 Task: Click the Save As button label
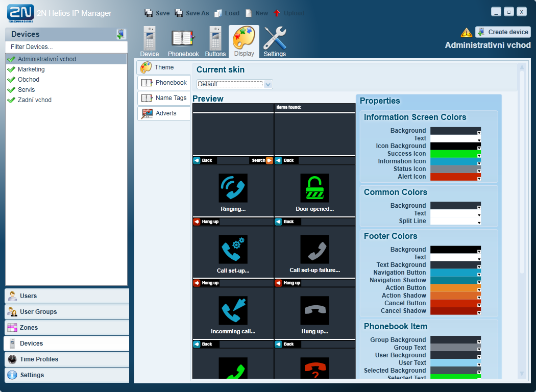197,13
